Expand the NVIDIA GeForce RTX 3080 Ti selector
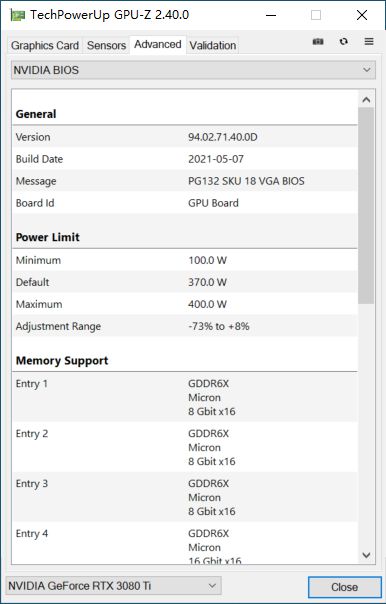Image resolution: width=386 pixels, height=604 pixels. pyautogui.click(x=114, y=586)
